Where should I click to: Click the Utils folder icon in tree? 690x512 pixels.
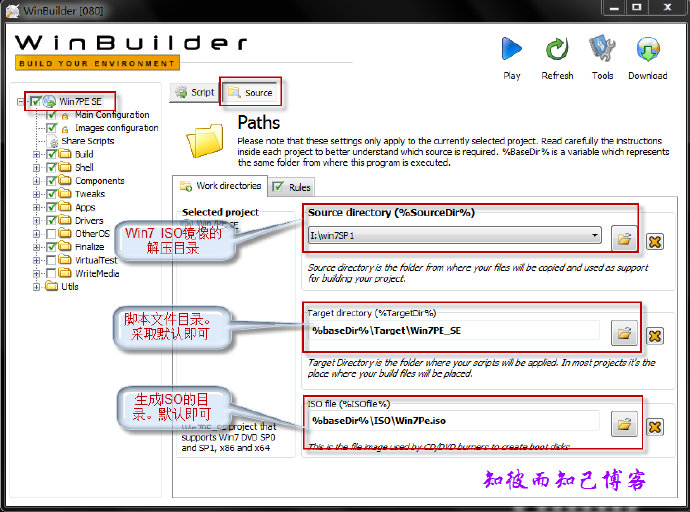(51, 286)
